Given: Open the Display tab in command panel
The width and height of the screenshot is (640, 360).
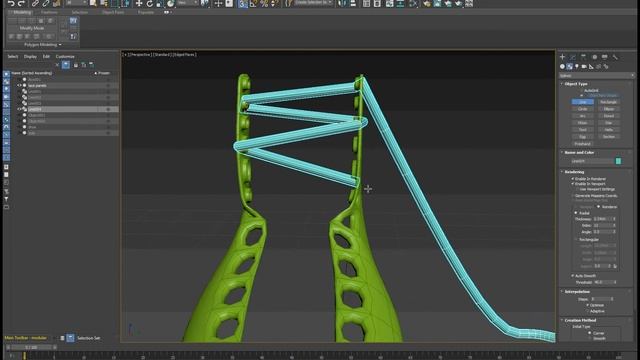Looking at the screenshot, I should click(604, 57).
